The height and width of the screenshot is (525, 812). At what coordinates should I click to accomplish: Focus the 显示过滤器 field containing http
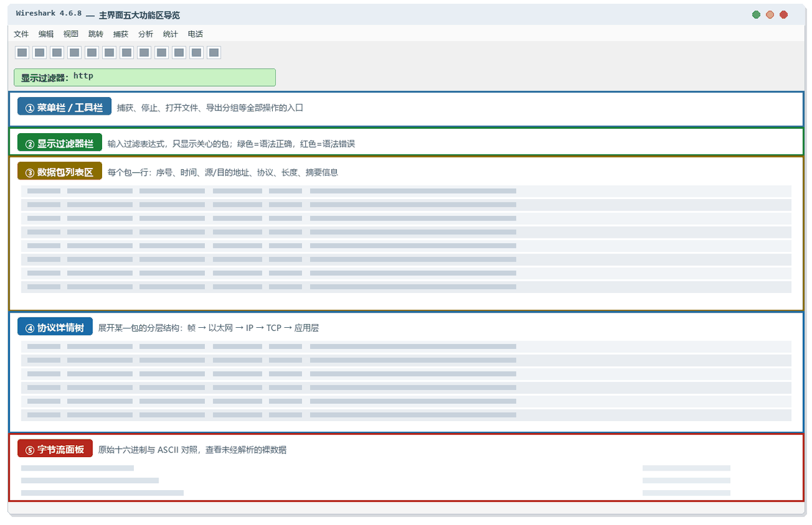[145, 77]
